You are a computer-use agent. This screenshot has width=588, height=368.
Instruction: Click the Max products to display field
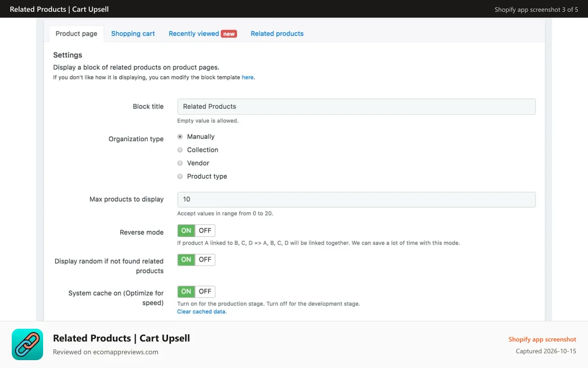coord(356,199)
